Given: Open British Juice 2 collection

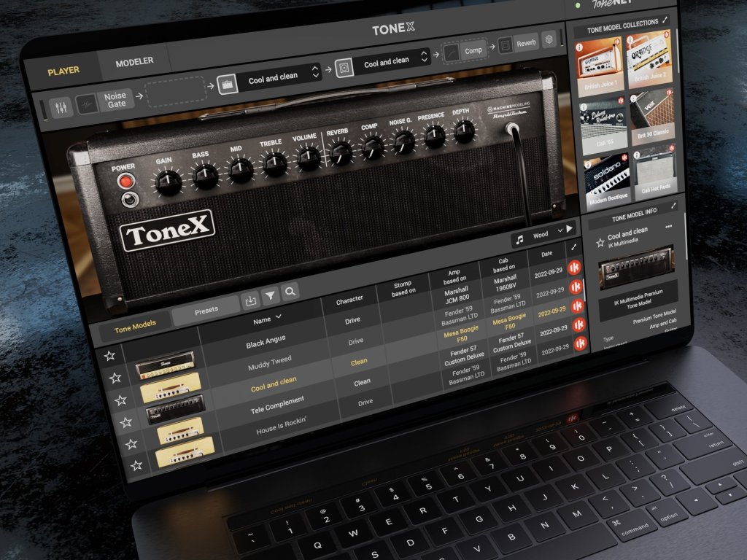Looking at the screenshot, I should 650,58.
